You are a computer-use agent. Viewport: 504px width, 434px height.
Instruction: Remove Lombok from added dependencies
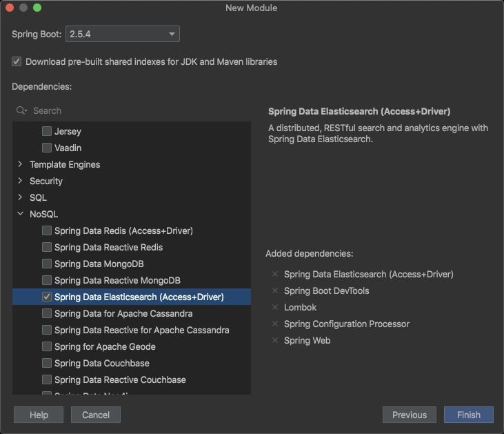point(274,308)
